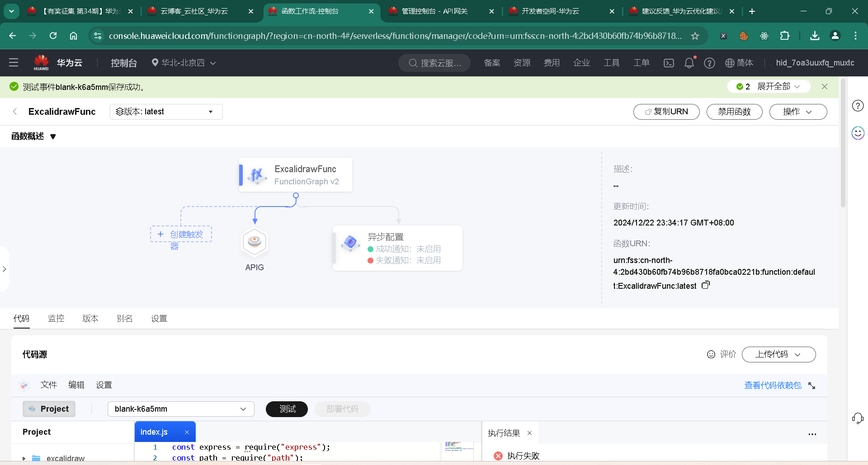Open the headset customer service icon
This screenshot has height=465, width=868.
(858, 418)
